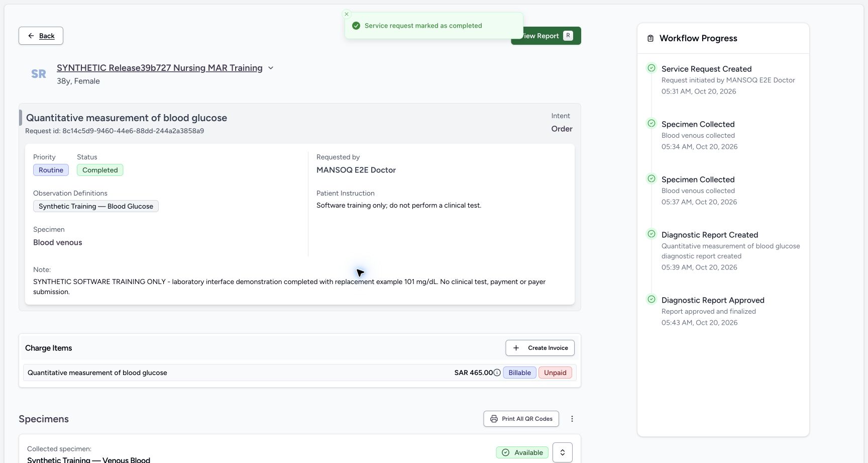
Task: Click the Blood venous specimen value
Action: pos(58,242)
